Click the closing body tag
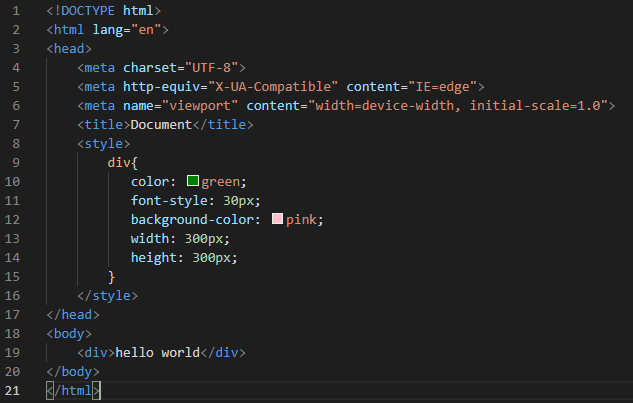 click(x=73, y=372)
